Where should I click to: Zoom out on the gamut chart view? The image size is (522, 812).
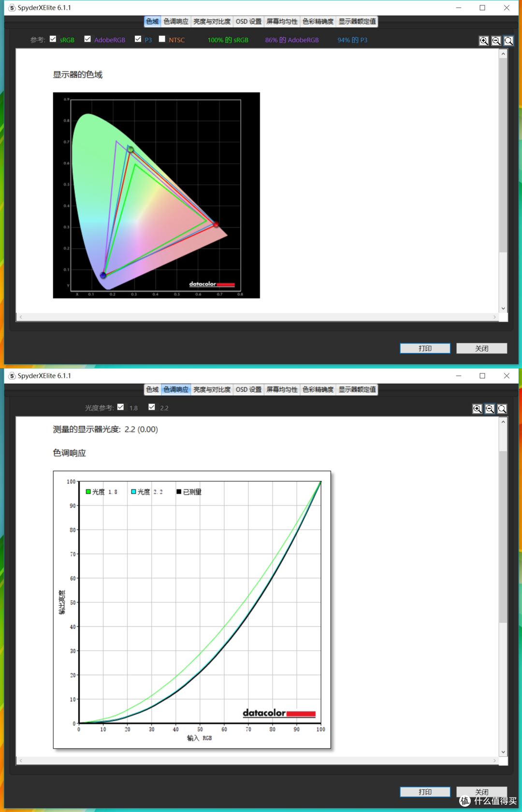coord(496,41)
